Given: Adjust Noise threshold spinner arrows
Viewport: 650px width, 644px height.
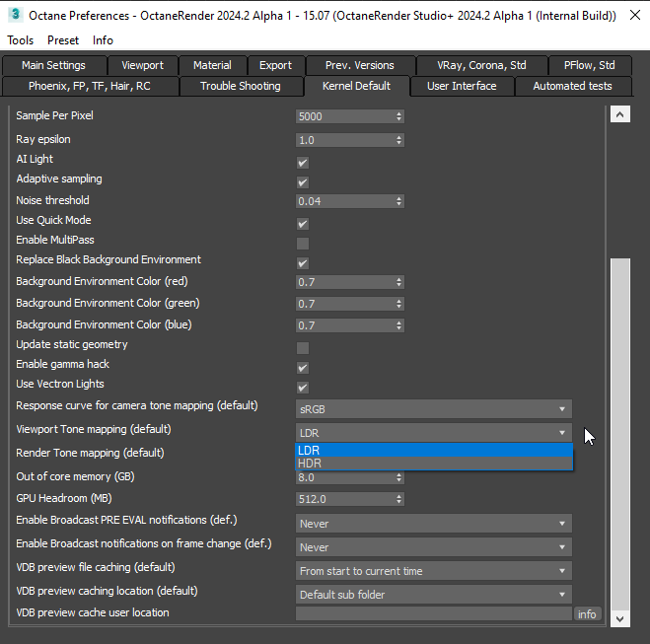Looking at the screenshot, I should [x=399, y=201].
